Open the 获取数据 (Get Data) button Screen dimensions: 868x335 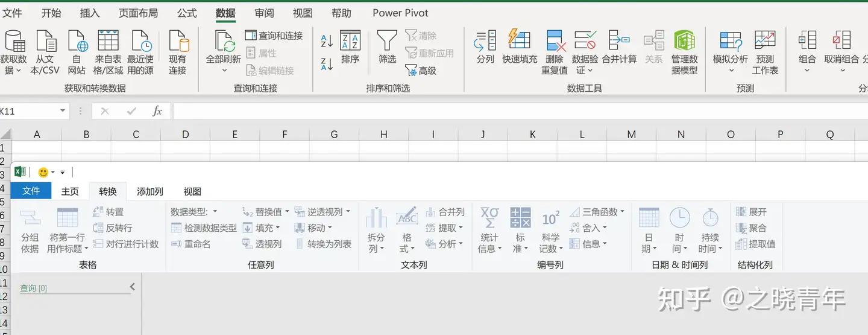coord(14,53)
